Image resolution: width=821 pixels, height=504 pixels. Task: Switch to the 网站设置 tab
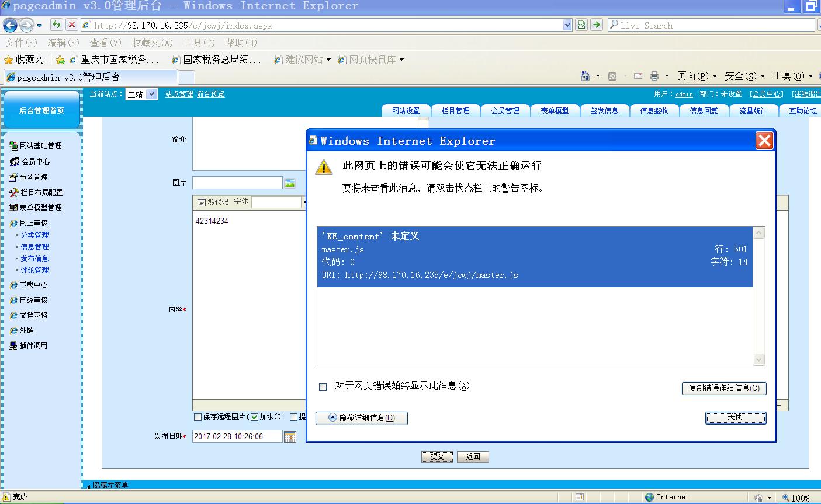406,110
